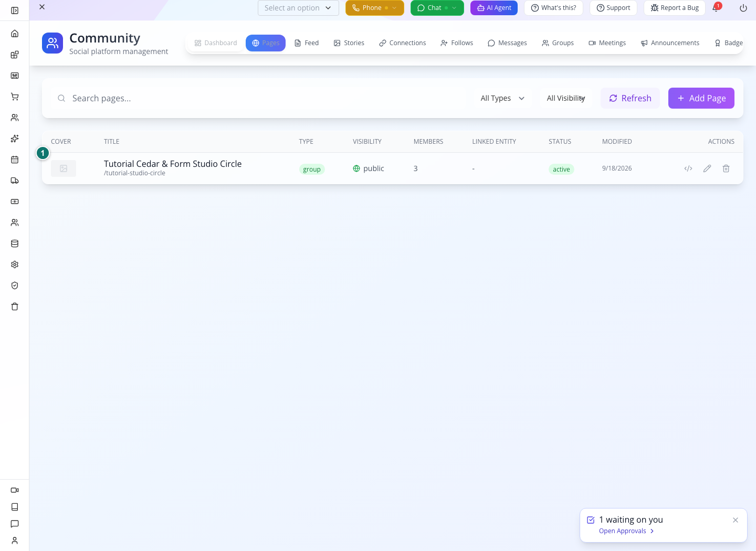Follow the Open Approvals link
Screen dimensions: 756x551
626,531
